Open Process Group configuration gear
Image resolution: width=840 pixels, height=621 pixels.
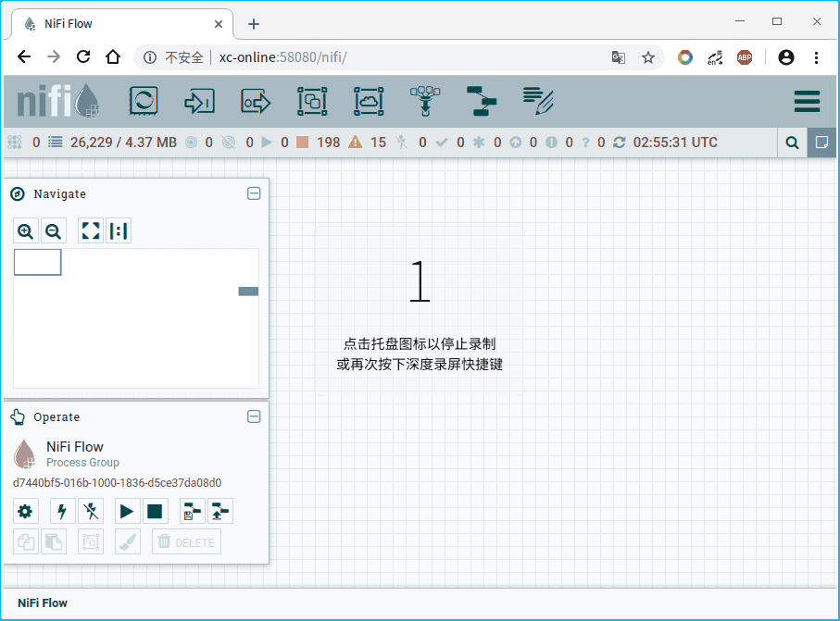(25, 511)
